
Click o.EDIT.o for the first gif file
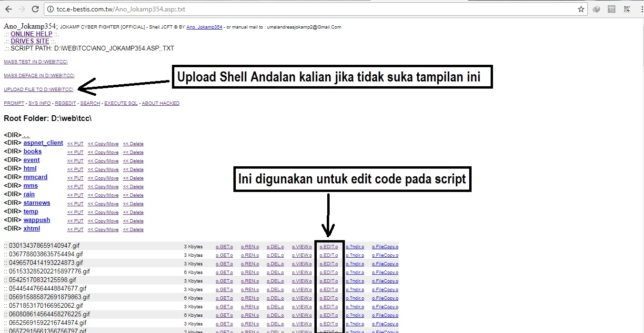coord(329,246)
